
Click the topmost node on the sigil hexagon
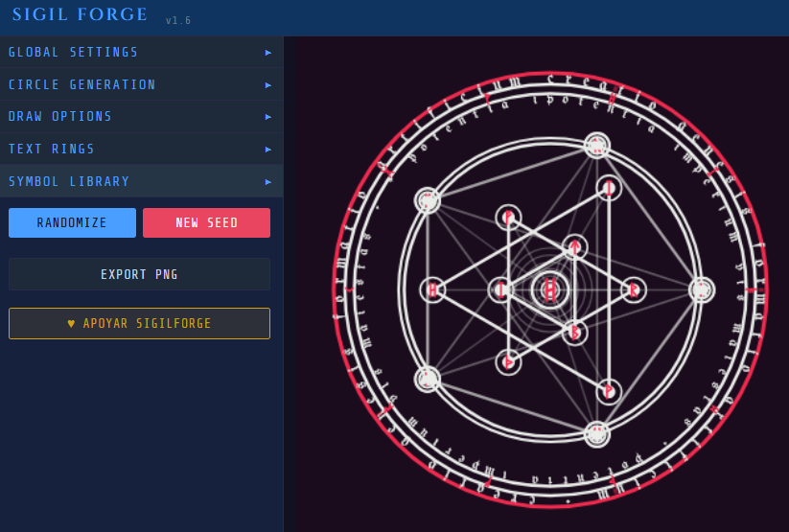[x=597, y=146]
